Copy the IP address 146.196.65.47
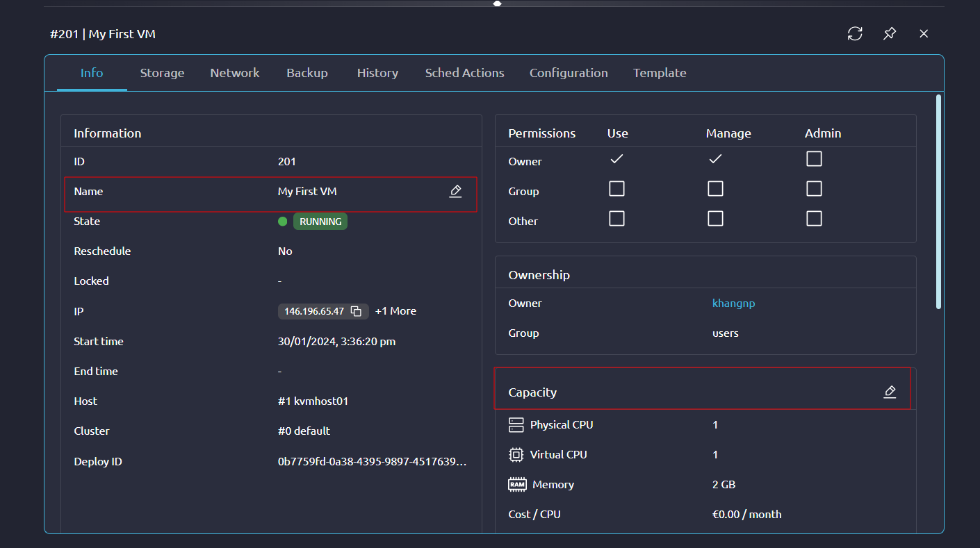 356,311
